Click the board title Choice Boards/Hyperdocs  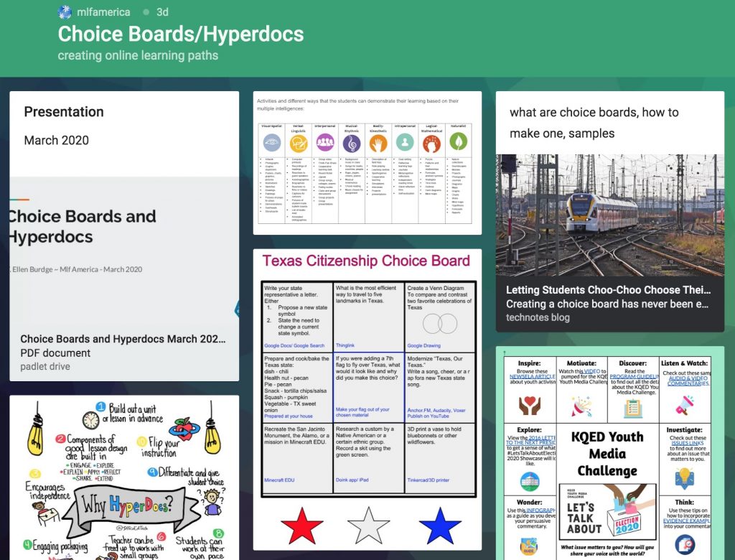click(x=181, y=34)
